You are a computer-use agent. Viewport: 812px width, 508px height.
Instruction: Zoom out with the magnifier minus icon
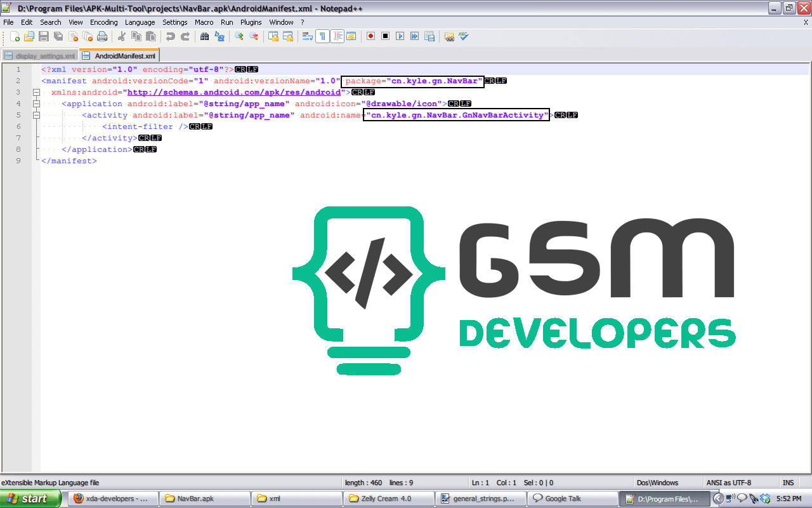[254, 36]
